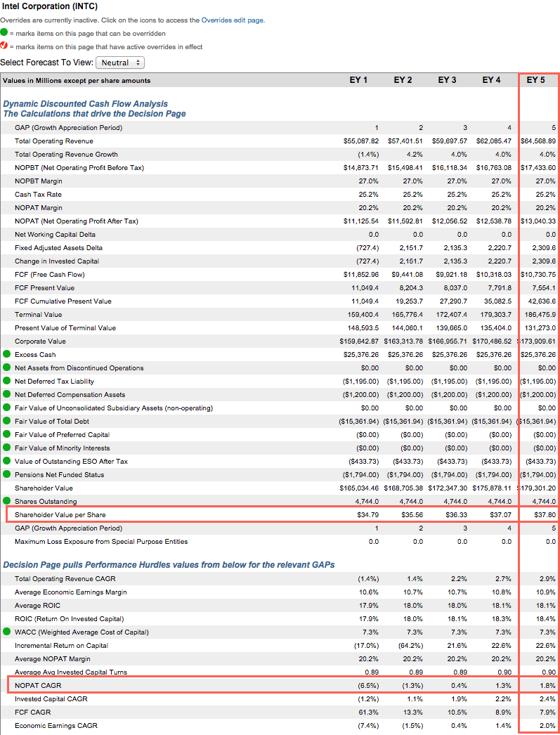Click override icon for Net Assets from Discontinued Operations
Image resolution: width=560 pixels, height=735 pixels.
point(6,367)
